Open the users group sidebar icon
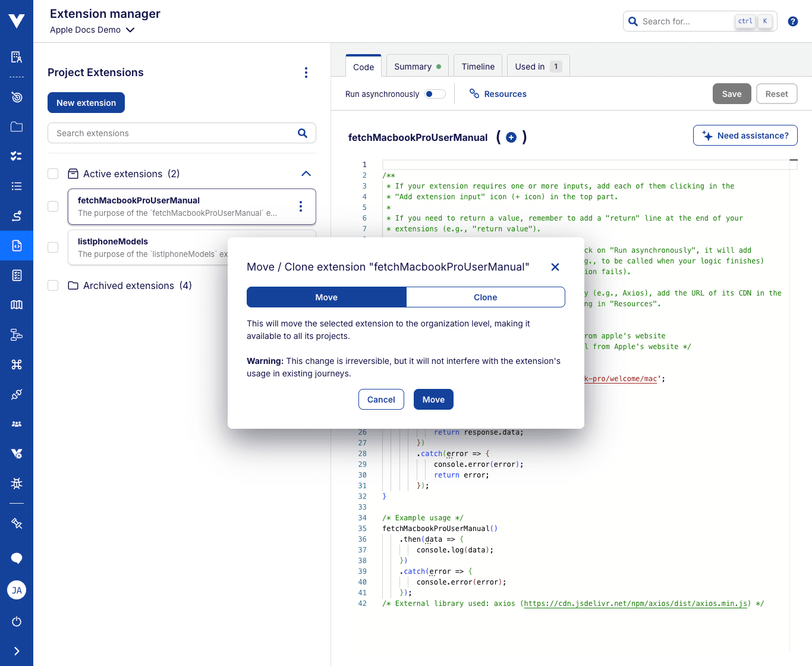The image size is (812, 666). [x=17, y=424]
